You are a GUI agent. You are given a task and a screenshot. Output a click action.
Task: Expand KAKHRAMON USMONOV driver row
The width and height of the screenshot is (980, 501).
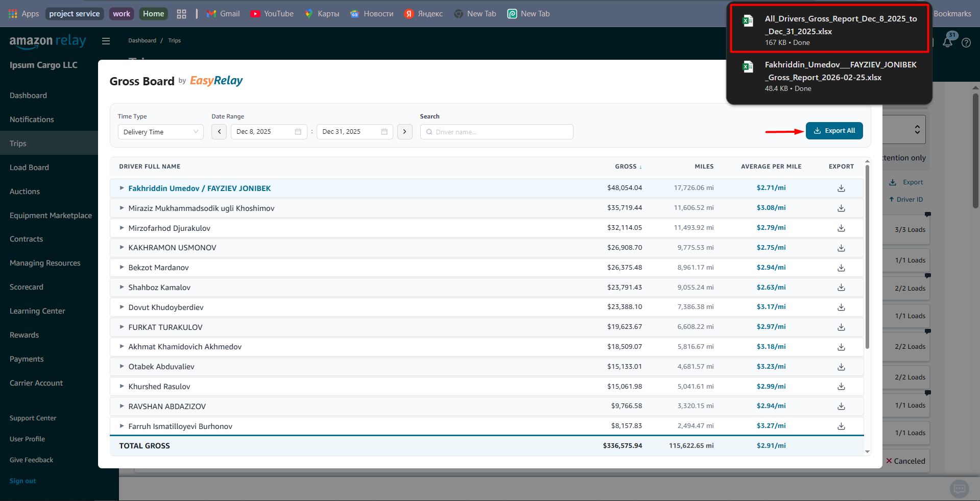(x=122, y=247)
